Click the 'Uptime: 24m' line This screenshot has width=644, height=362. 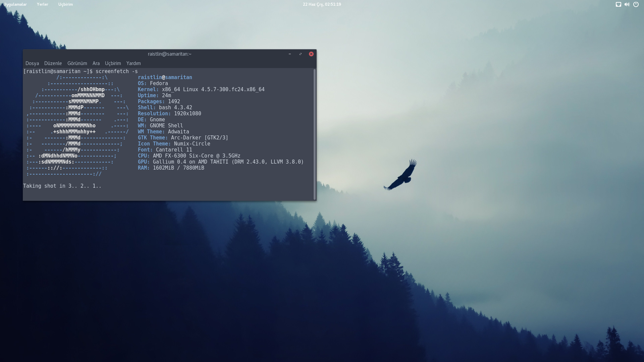[154, 96]
